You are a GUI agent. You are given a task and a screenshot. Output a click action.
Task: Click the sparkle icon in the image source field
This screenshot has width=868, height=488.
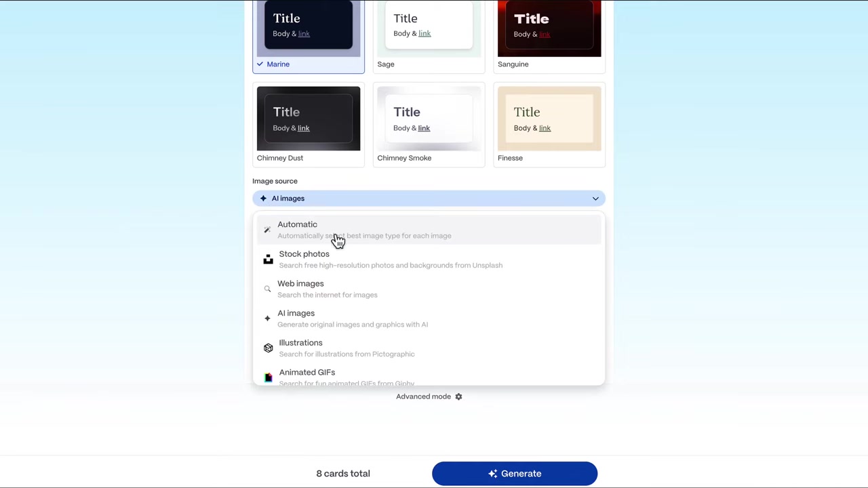click(263, 199)
